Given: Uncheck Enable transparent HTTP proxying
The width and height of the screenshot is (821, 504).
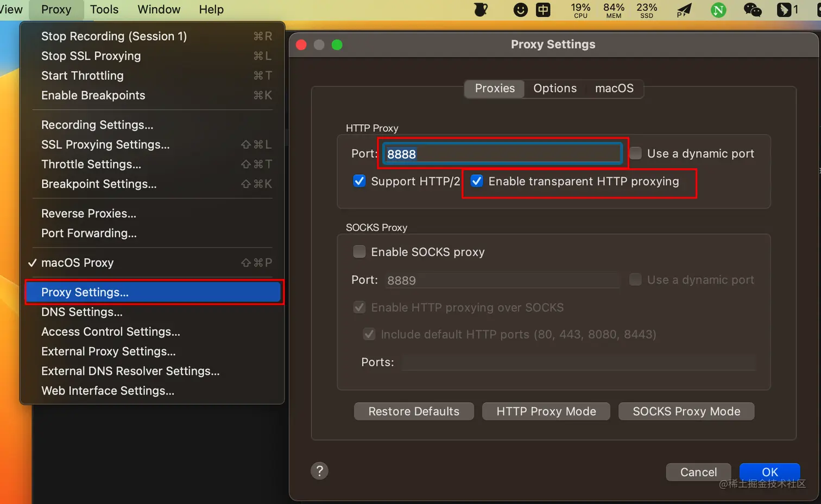Looking at the screenshot, I should point(477,181).
